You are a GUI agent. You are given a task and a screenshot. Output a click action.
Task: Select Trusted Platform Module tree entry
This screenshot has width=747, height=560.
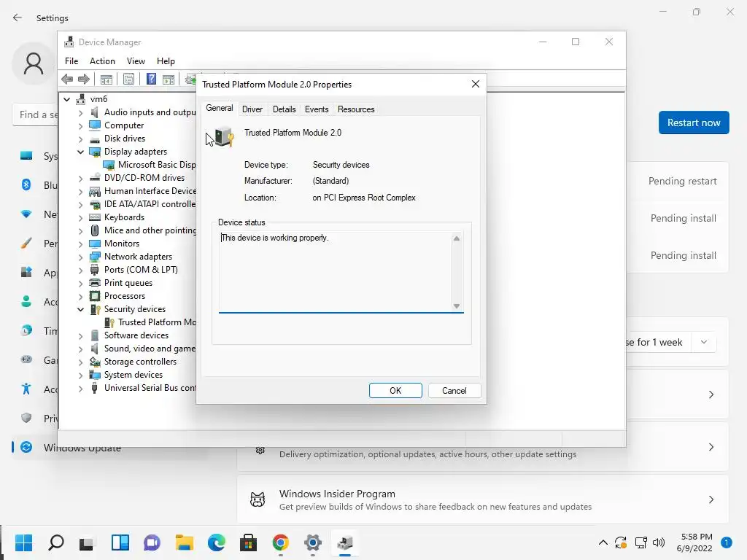pyautogui.click(x=157, y=322)
